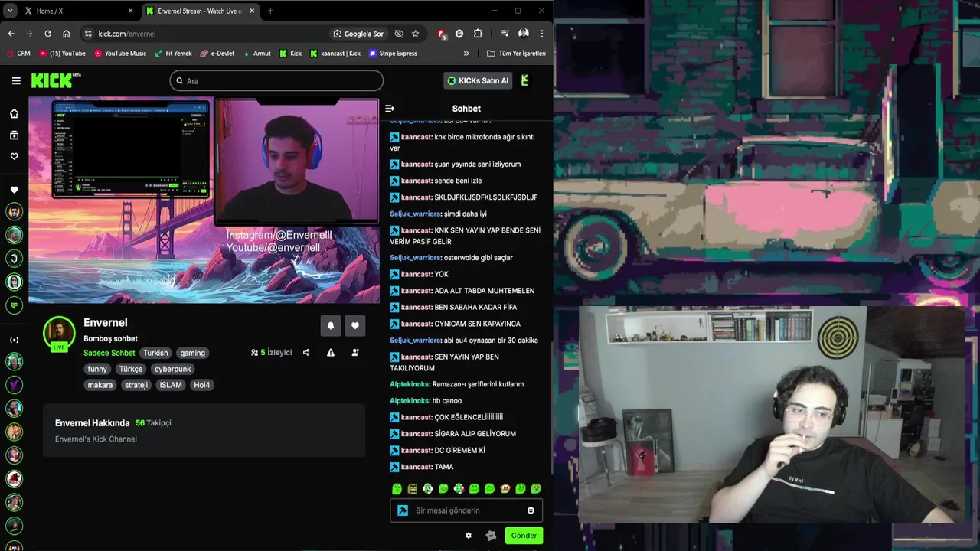
Task: Open Tüm Yer İşaretleri folder
Action: pos(517,54)
